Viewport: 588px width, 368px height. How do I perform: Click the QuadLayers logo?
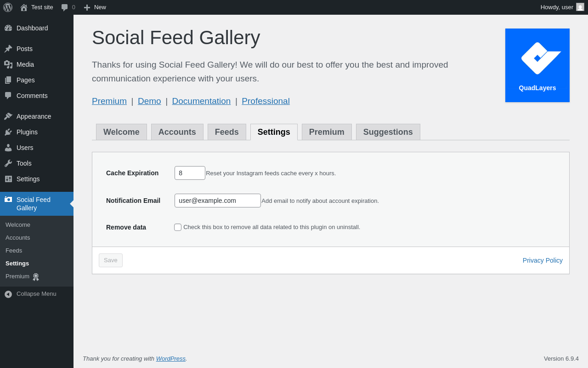(537, 65)
